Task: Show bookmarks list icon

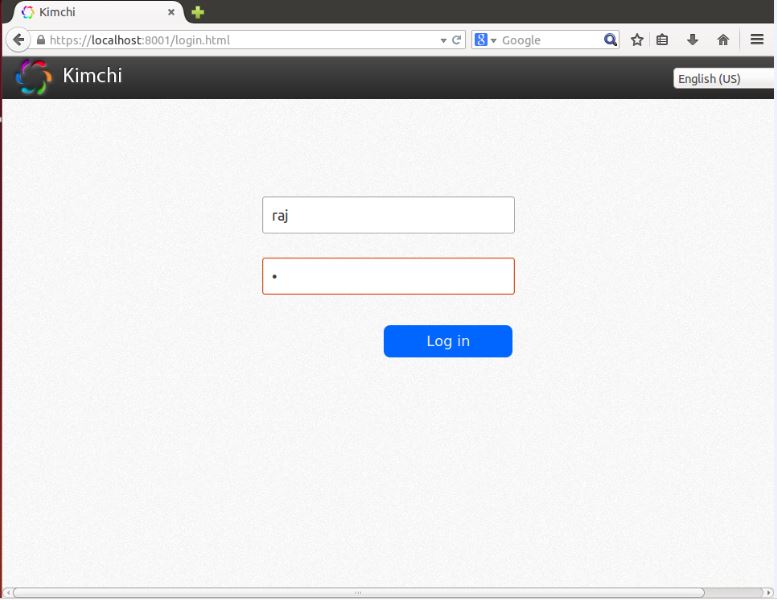Action: (x=662, y=40)
